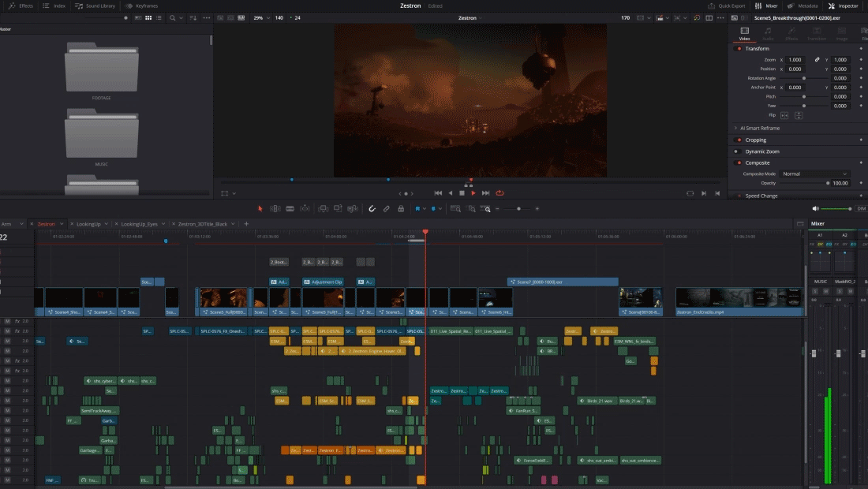Open flag color dropdown arrow
This screenshot has width=868, height=489.
[x=425, y=209]
